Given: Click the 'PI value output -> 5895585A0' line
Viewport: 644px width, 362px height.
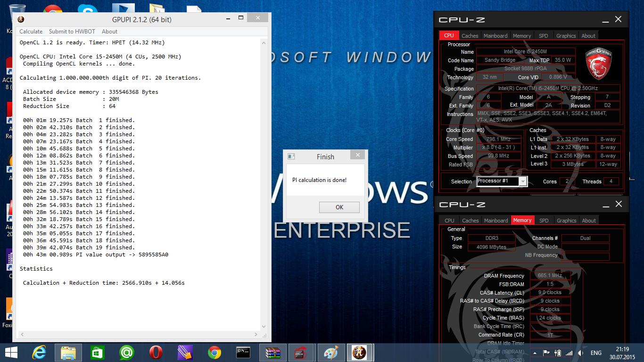Looking at the screenshot, I should [x=96, y=255].
